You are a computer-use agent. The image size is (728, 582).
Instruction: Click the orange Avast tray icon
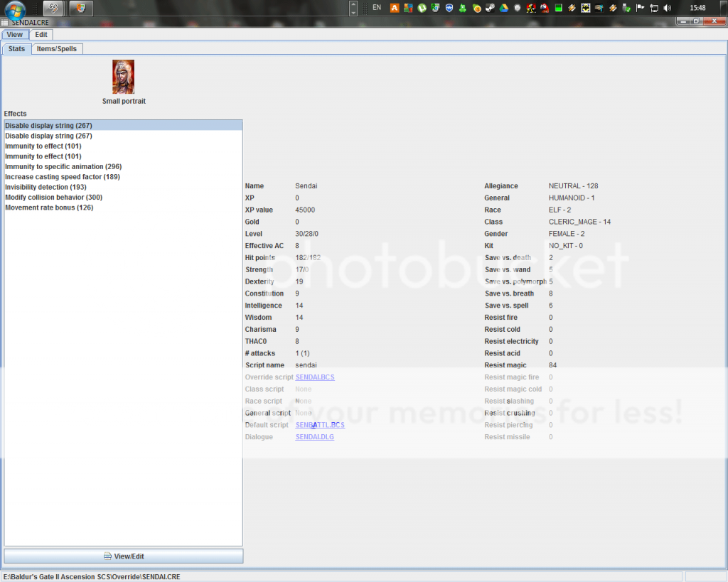(394, 9)
